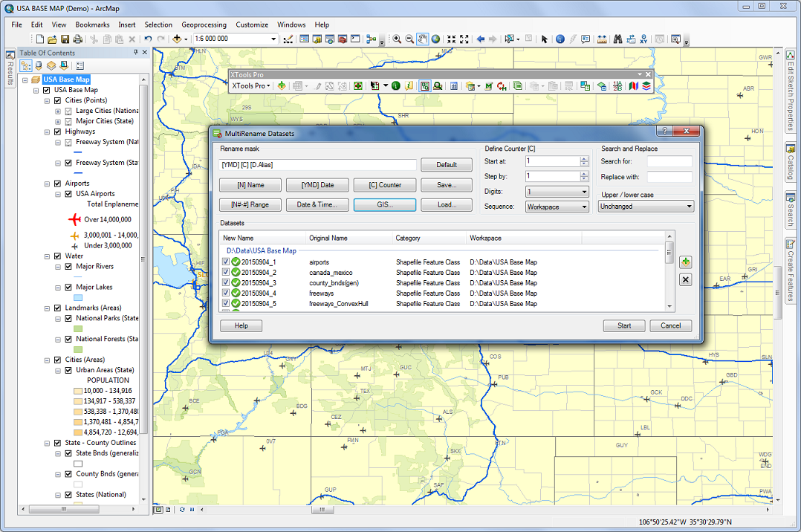801x532 pixels.
Task: Activate the Identify tool
Action: [x=560, y=39]
